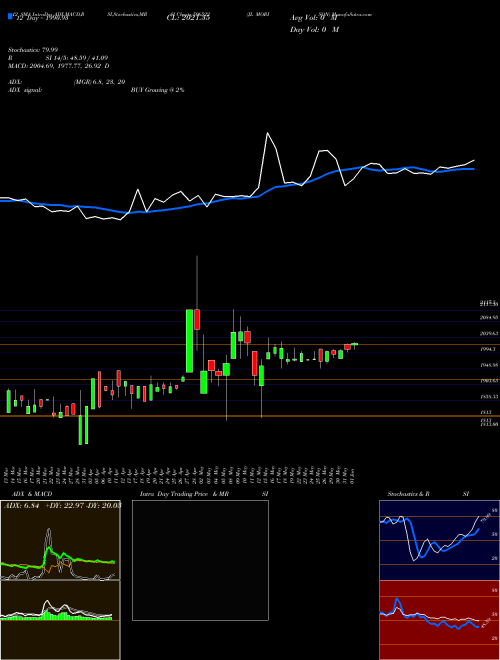
Task: Click the 1903.63 price level label
Action: (489, 381)
